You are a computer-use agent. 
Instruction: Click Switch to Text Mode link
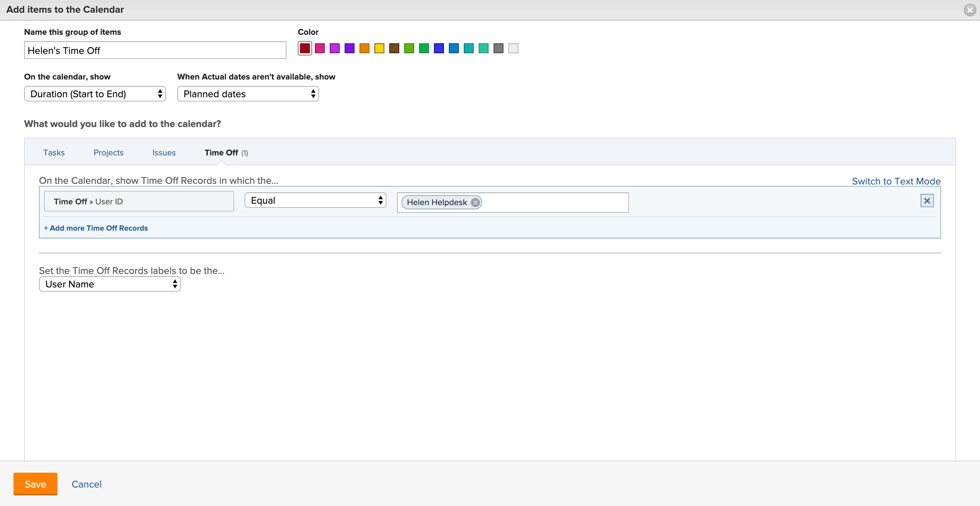[896, 181]
